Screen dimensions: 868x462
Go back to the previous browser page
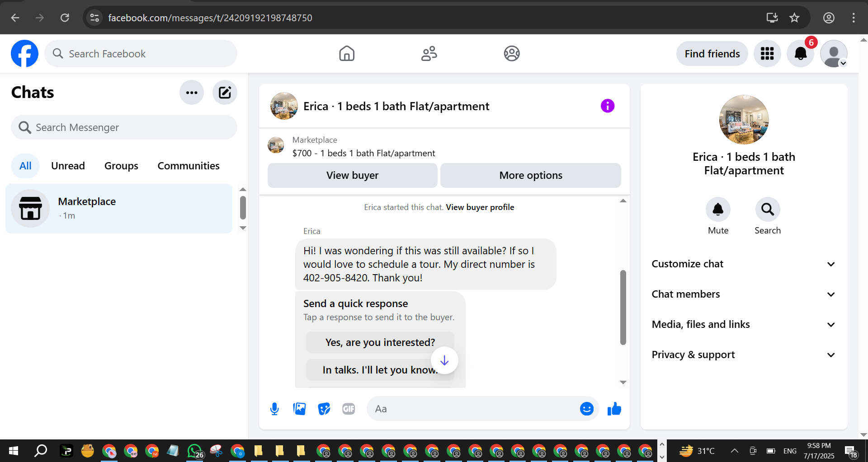click(x=15, y=18)
